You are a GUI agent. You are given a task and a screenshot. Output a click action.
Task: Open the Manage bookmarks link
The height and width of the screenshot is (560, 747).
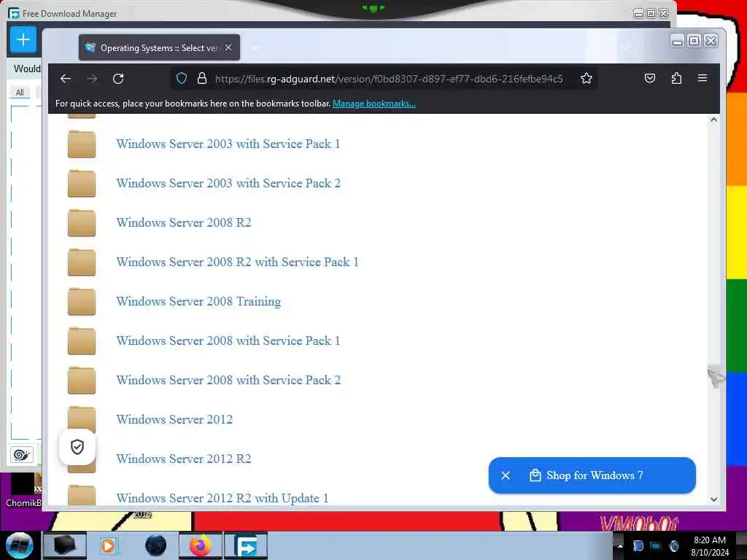[x=374, y=104]
